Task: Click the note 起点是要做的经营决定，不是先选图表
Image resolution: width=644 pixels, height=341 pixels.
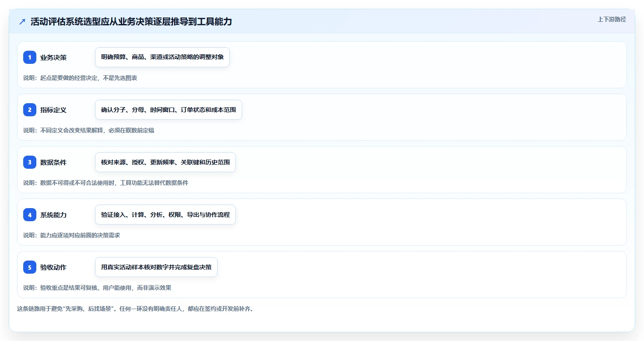Action: click(x=80, y=78)
